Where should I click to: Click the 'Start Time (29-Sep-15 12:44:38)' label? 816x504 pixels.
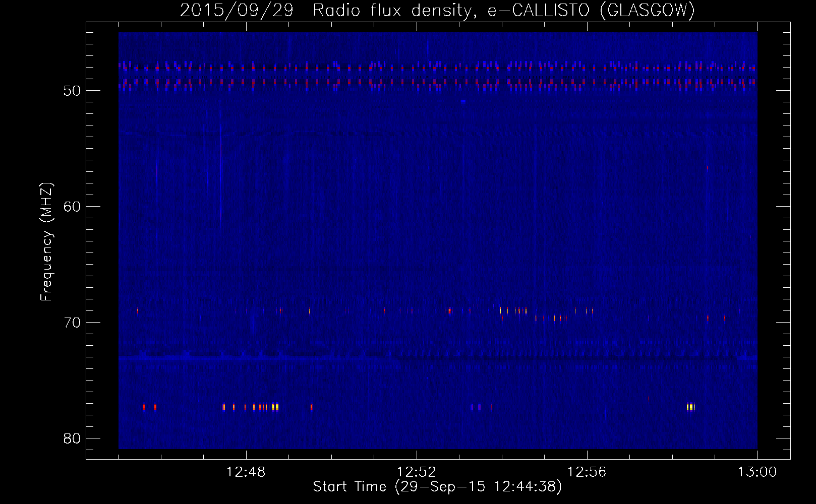(x=437, y=487)
